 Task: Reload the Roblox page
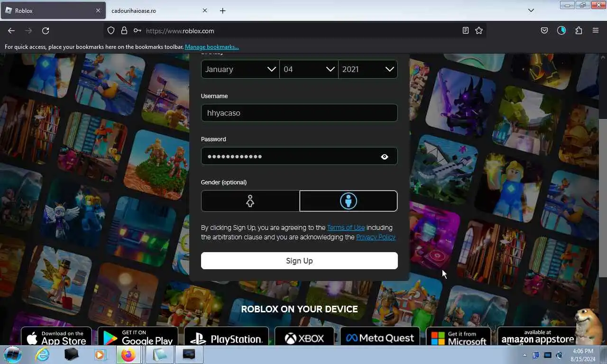tap(46, 30)
